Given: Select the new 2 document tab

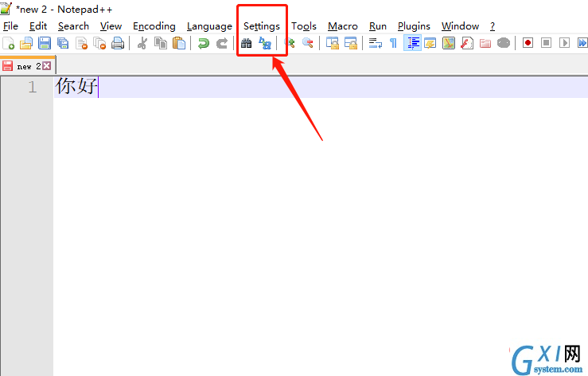Looking at the screenshot, I should click(28, 66).
